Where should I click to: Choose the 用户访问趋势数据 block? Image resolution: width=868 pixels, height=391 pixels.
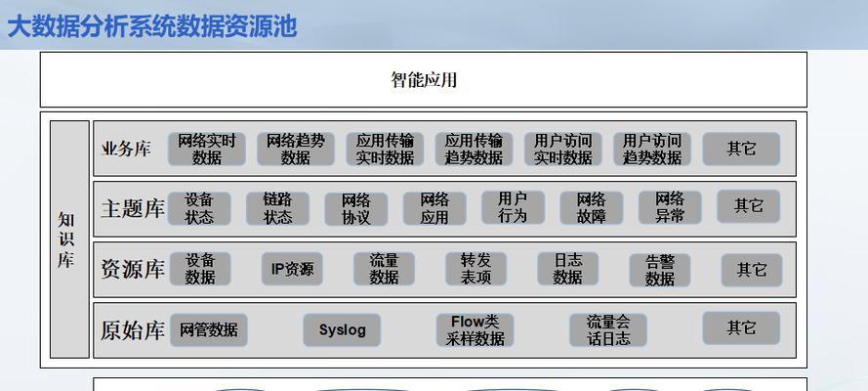(x=652, y=149)
